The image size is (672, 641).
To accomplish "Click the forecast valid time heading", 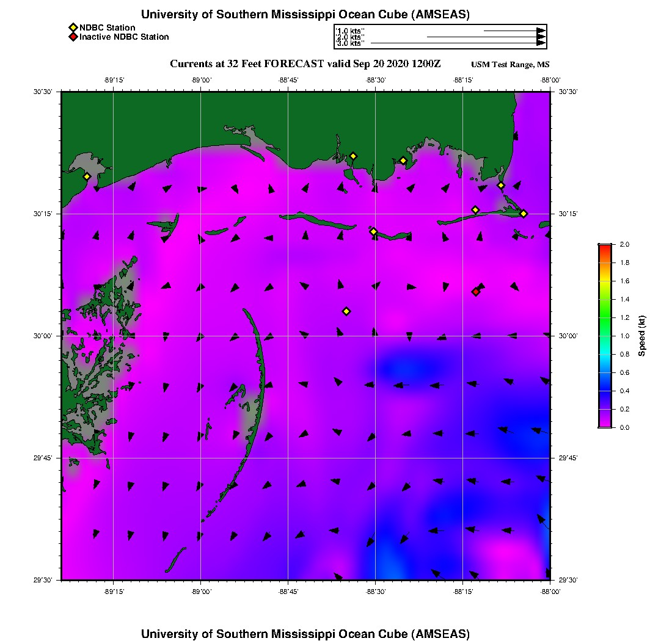I will (305, 64).
